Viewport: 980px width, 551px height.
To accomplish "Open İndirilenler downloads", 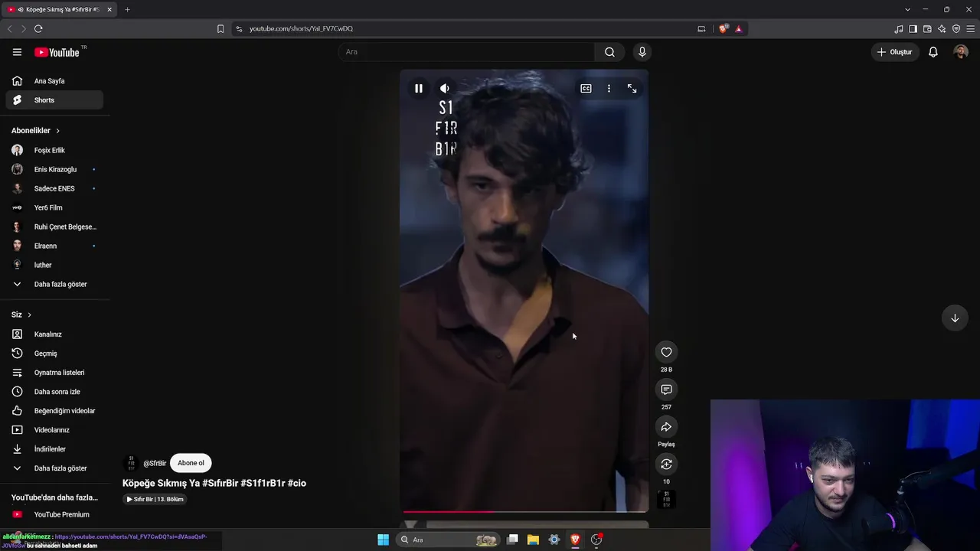I will (x=54, y=449).
